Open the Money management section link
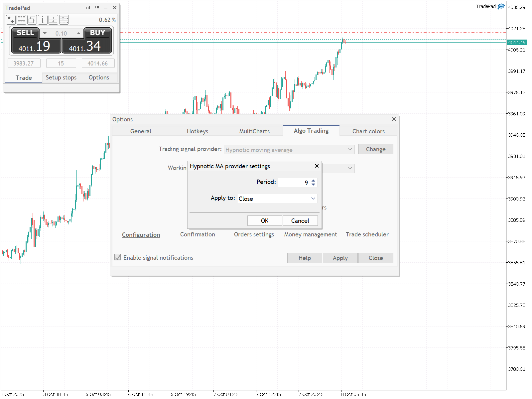532x399 pixels. click(x=311, y=234)
